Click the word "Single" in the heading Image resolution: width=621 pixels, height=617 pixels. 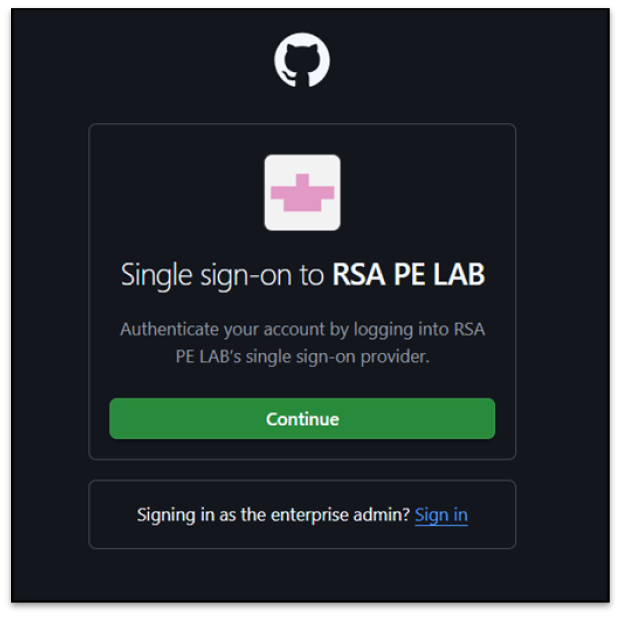click(152, 275)
